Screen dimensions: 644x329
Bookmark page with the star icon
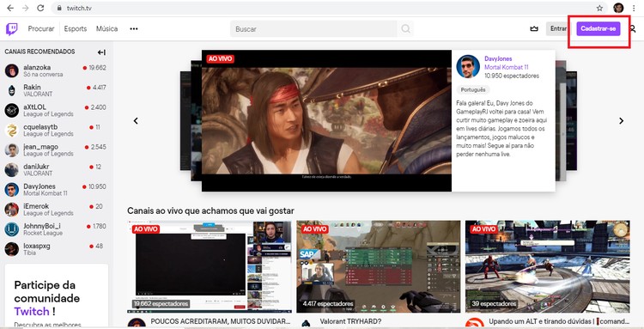[599, 8]
